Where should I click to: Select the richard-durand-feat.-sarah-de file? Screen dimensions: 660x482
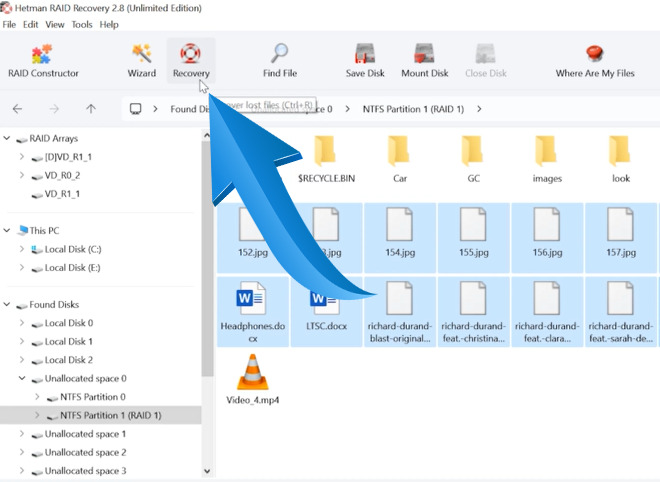(x=621, y=312)
